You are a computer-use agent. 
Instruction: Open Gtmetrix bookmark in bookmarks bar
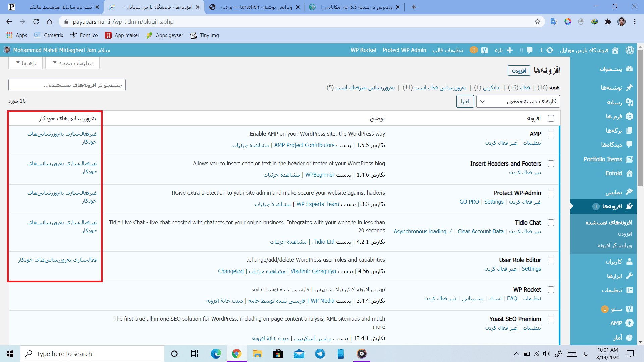point(49,35)
